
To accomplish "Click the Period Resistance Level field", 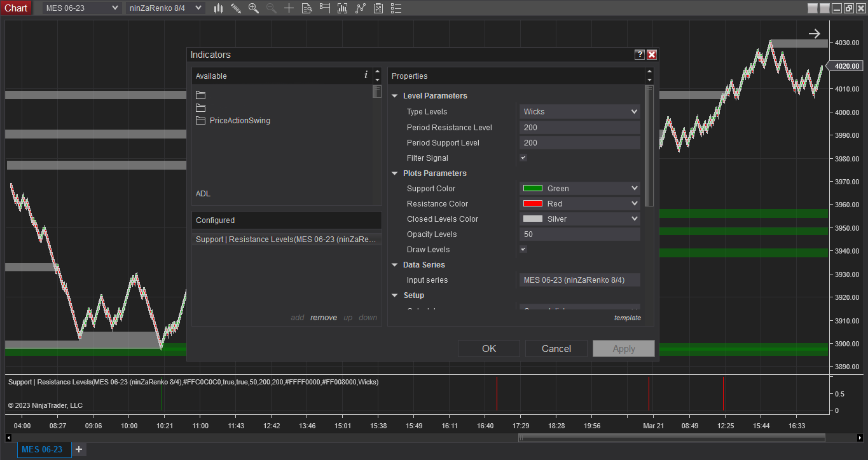I will [579, 127].
